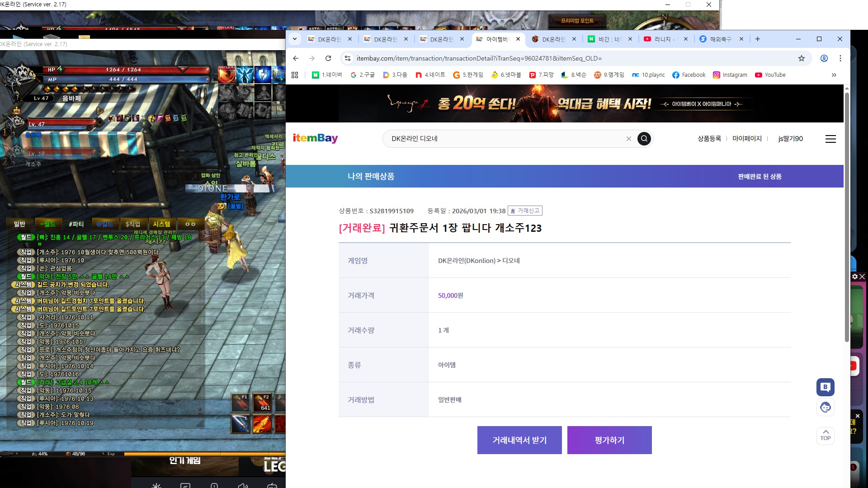Image resolution: width=868 pixels, height=488 pixels.
Task: Expand hidden bookmarks chevron
Action: (834, 75)
